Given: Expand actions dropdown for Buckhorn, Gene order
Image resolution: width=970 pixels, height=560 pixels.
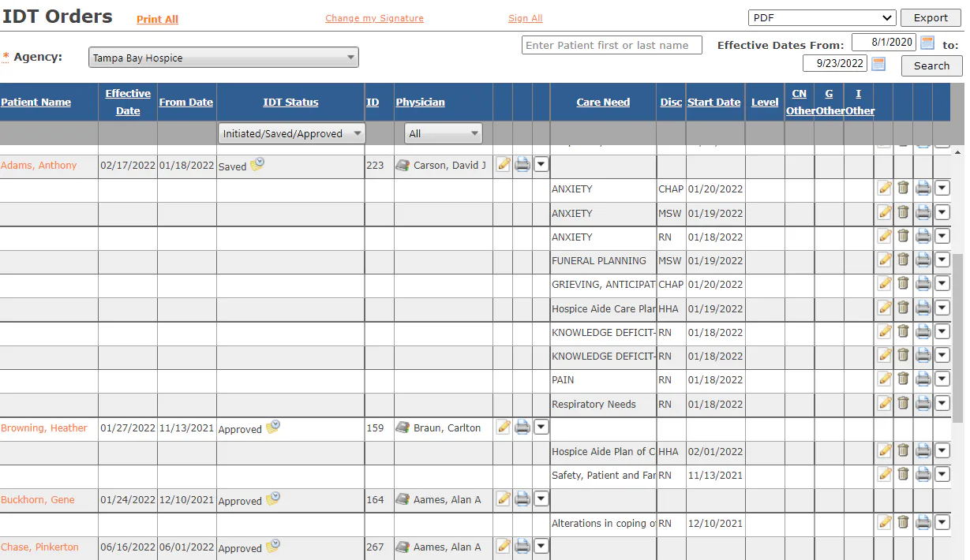Looking at the screenshot, I should 541,498.
